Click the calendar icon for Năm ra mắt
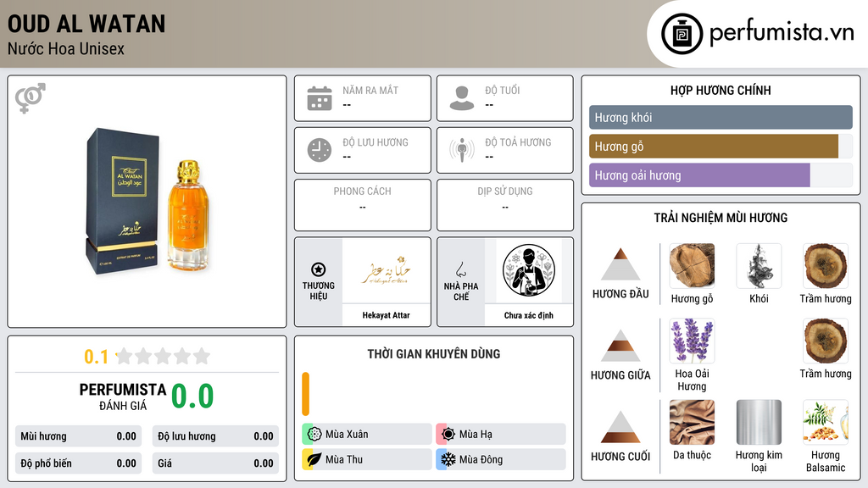Screen dimensions: 868x488 pos(320,98)
